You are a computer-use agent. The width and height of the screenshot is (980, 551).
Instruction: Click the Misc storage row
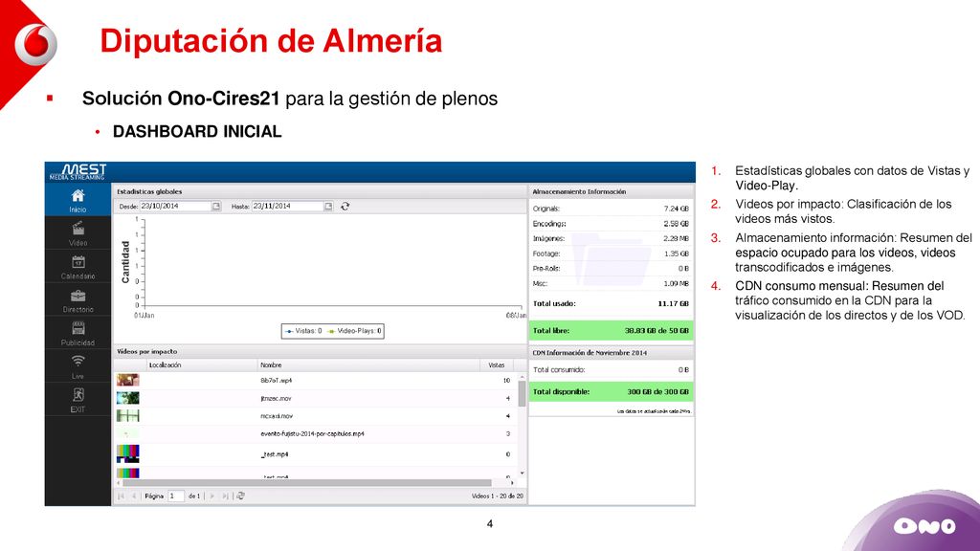pyautogui.click(x=611, y=283)
